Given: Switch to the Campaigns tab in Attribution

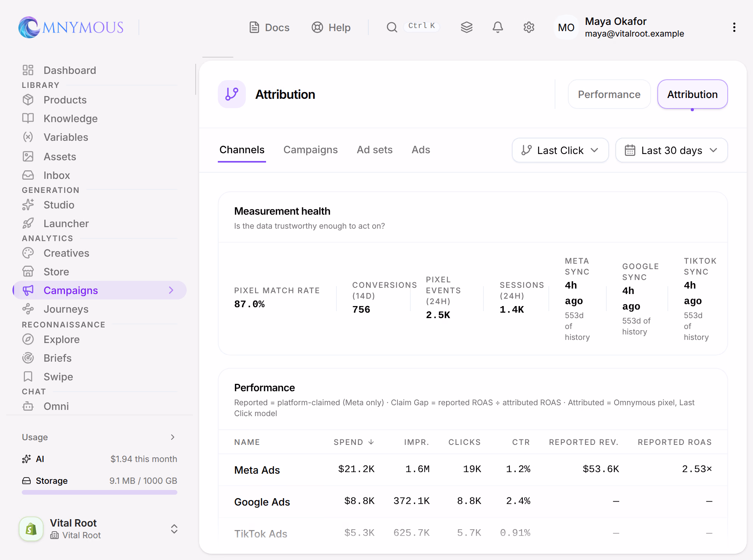Looking at the screenshot, I should point(310,150).
